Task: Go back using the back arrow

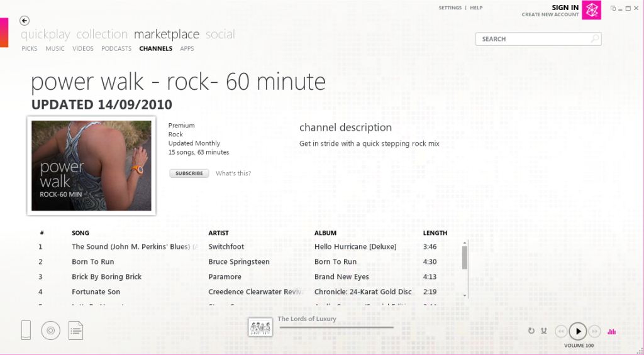Action: (25, 21)
